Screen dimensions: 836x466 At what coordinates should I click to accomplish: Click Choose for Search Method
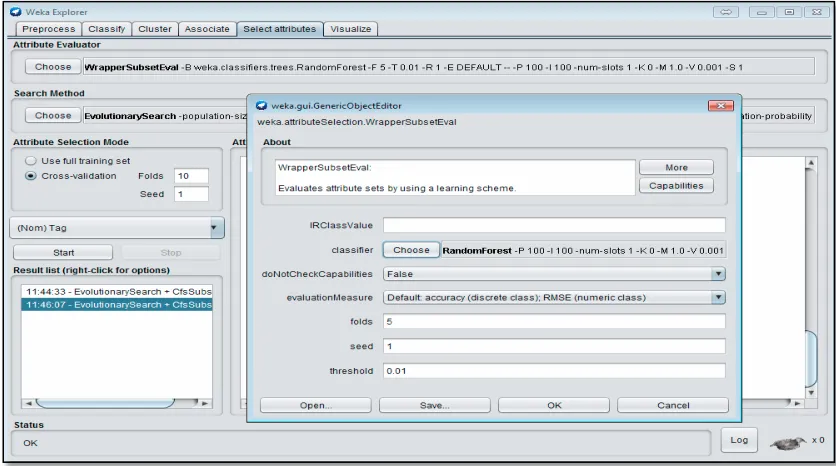click(53, 116)
